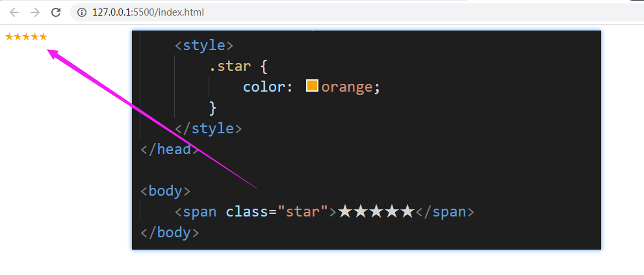View site information icon in address bar
Viewport: 644px width, 275px height.
coord(81,12)
